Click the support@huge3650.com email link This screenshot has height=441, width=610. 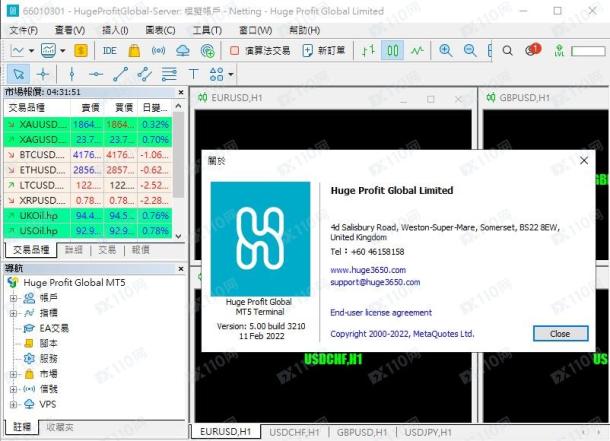[375, 282]
